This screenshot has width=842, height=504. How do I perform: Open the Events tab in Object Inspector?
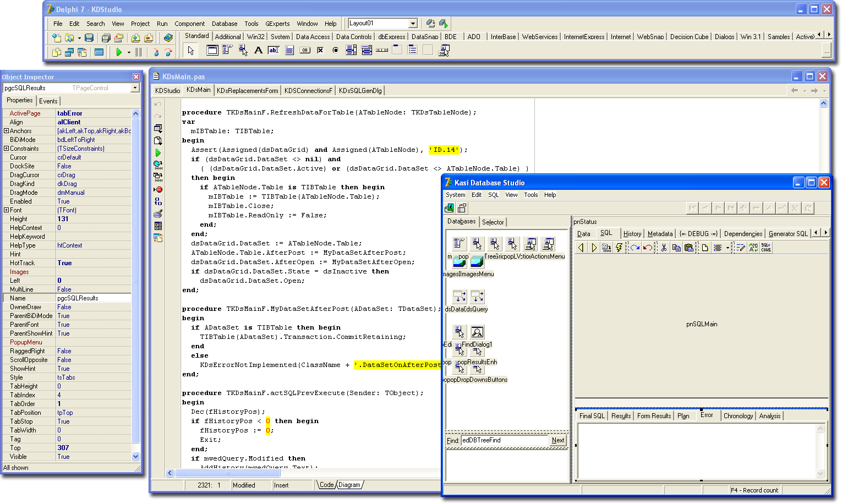48,101
